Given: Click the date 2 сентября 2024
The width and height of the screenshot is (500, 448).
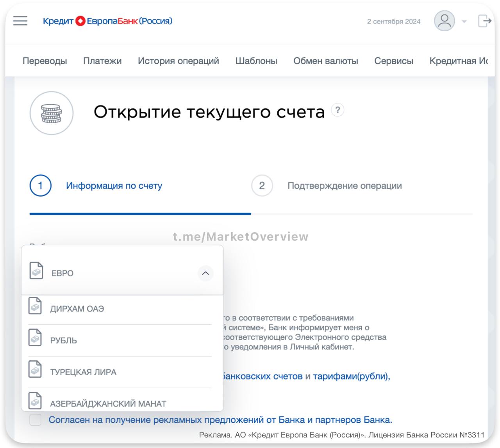Looking at the screenshot, I should 394,22.
